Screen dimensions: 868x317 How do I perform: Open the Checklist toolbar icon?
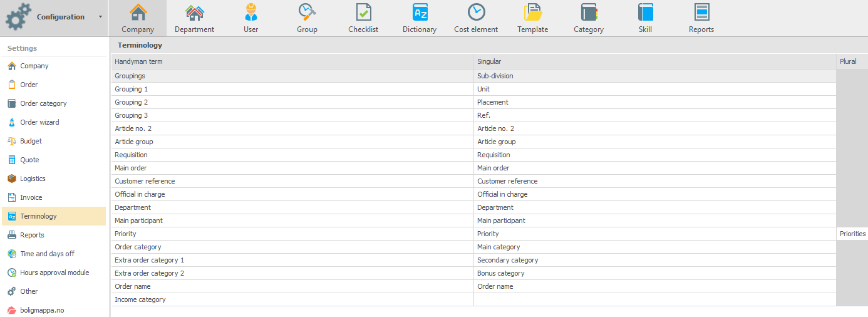[363, 18]
